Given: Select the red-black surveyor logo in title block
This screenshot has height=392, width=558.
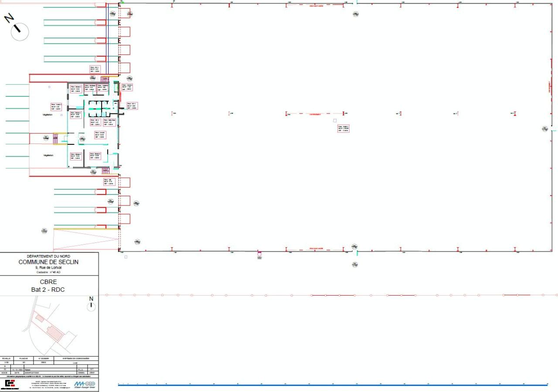Looking at the screenshot, I should pos(10,384).
